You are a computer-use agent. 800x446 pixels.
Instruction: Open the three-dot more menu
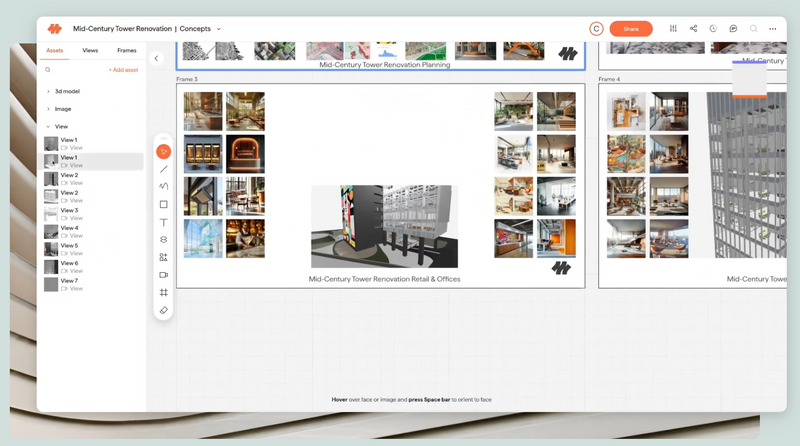coord(772,29)
